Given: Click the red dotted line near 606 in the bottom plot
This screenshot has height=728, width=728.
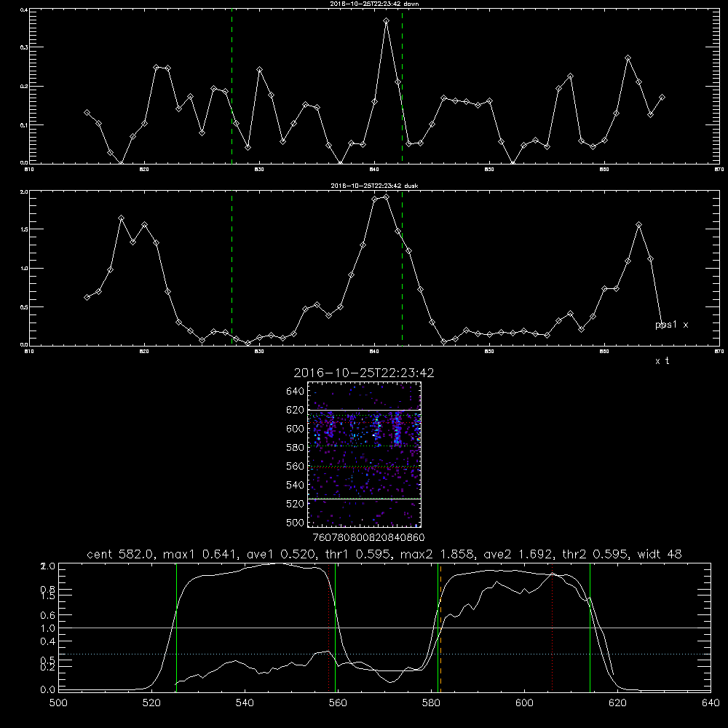Looking at the screenshot, I should pos(552,627).
